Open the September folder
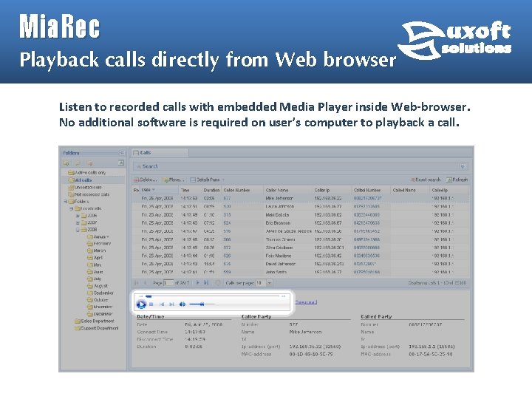532x399 pixels. [x=100, y=293]
